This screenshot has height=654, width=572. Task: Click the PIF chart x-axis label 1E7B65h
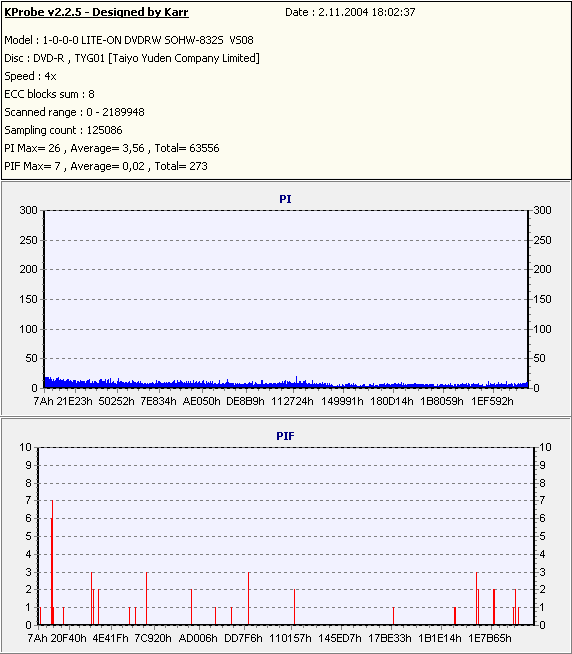pyautogui.click(x=490, y=638)
